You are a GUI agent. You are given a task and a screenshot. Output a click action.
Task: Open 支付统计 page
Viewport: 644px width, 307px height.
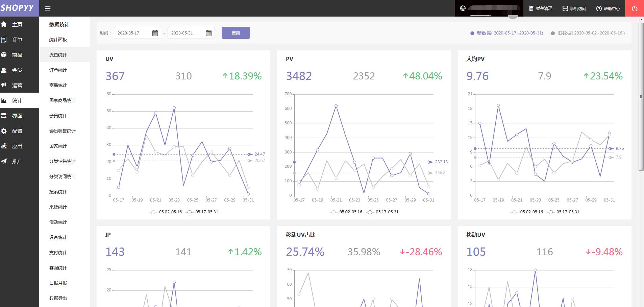click(x=58, y=253)
